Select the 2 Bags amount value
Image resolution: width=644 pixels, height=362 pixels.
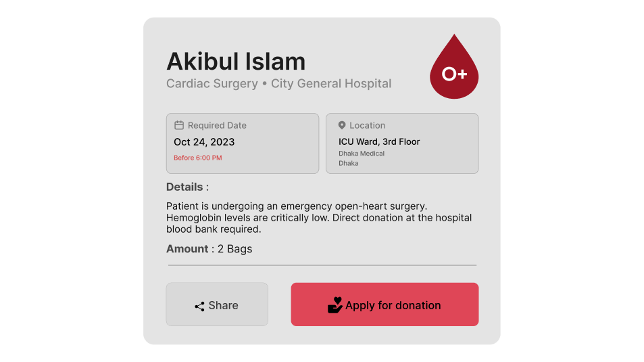[234, 249]
